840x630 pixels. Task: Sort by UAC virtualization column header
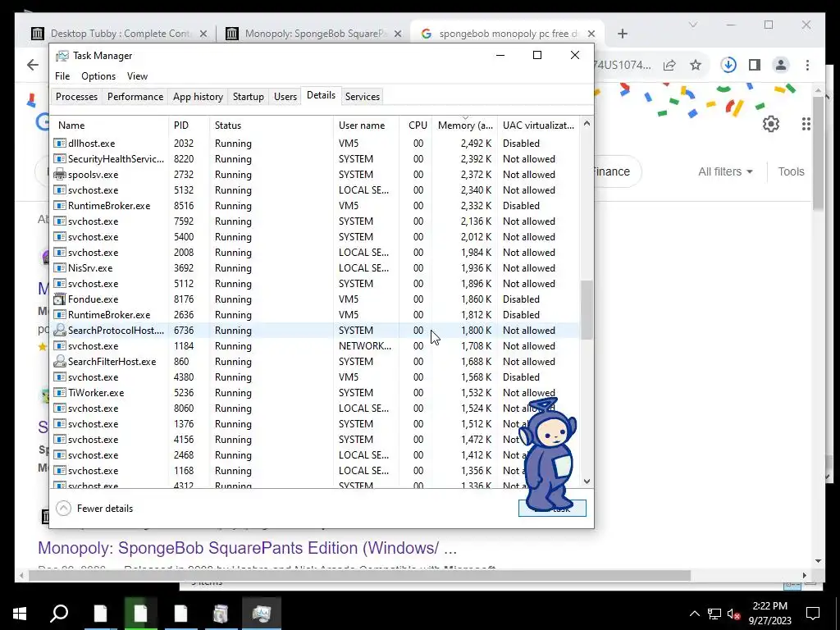click(538, 126)
